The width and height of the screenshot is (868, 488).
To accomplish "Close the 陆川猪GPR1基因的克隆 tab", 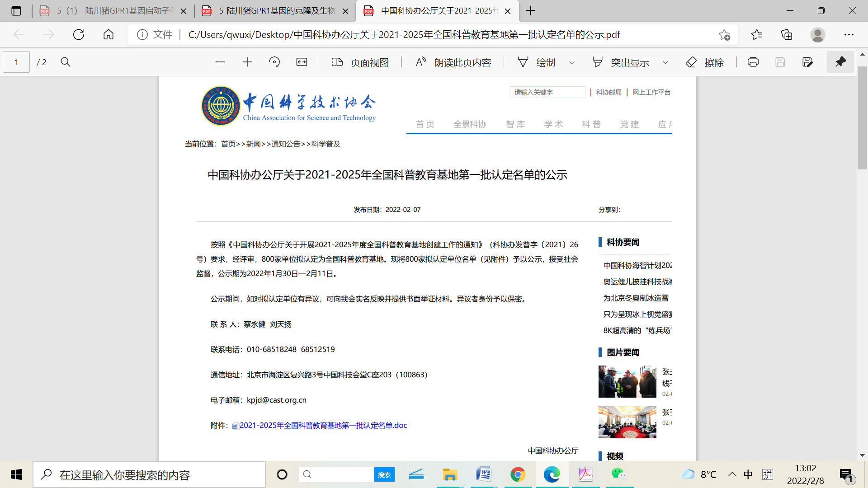I will (346, 11).
